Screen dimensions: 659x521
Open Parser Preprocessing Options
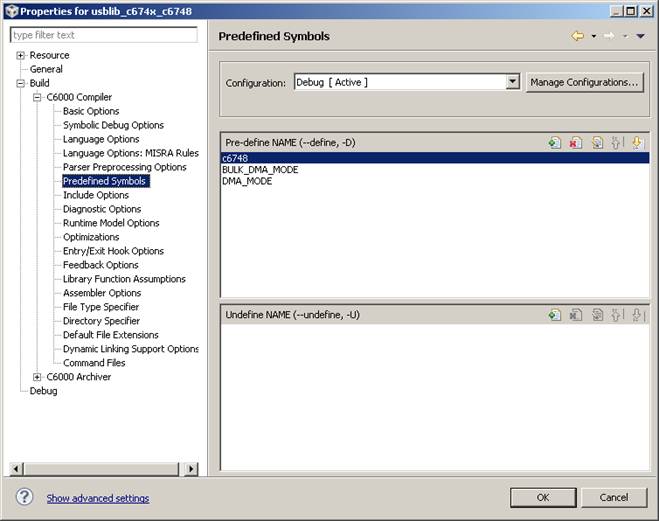(125, 167)
